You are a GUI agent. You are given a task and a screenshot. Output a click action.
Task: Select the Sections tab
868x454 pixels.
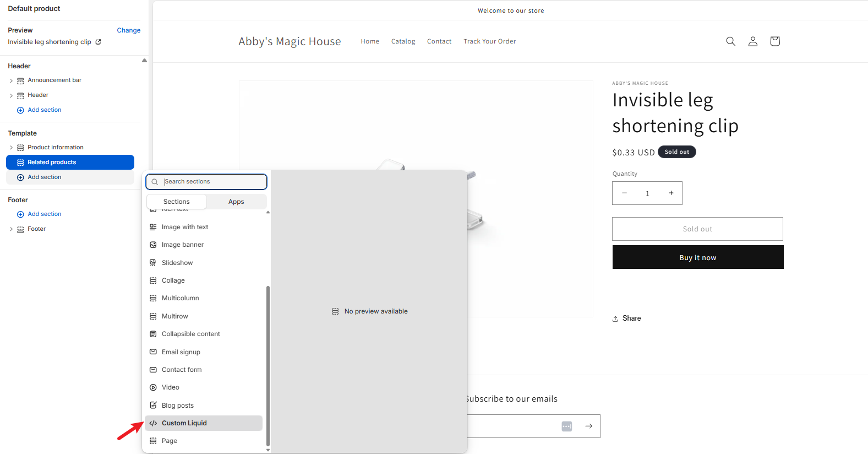[x=176, y=202]
